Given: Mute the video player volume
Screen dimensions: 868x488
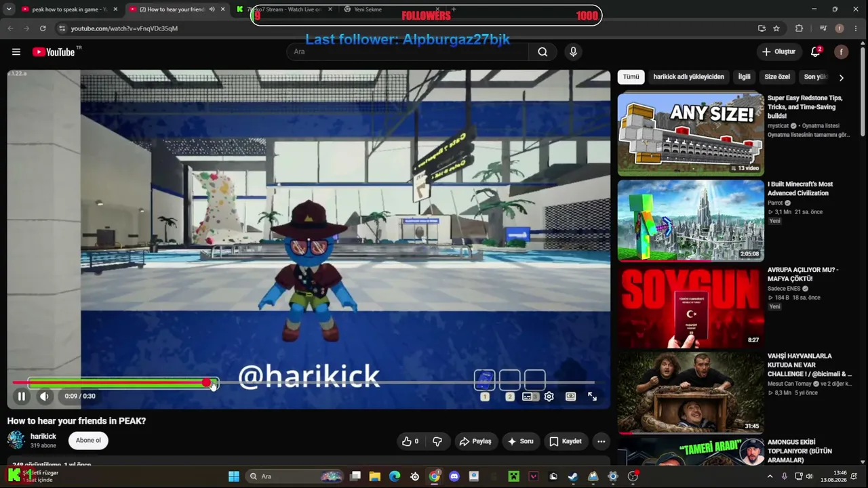Looking at the screenshot, I should (x=44, y=396).
